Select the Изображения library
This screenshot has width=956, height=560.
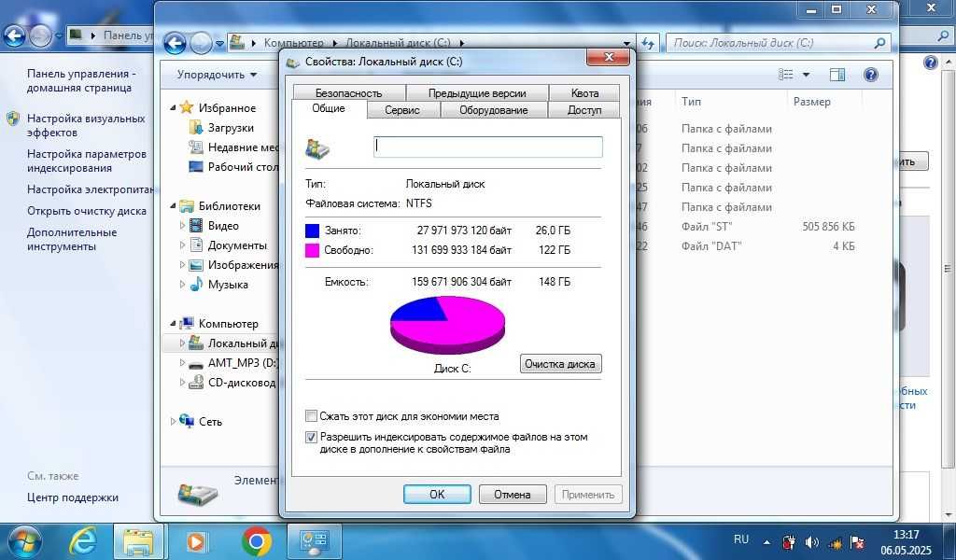pos(234,265)
